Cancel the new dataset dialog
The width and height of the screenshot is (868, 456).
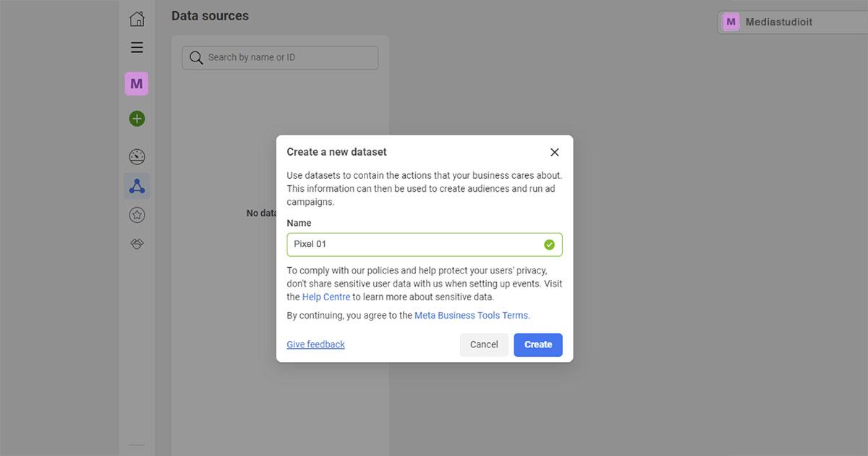(x=484, y=345)
